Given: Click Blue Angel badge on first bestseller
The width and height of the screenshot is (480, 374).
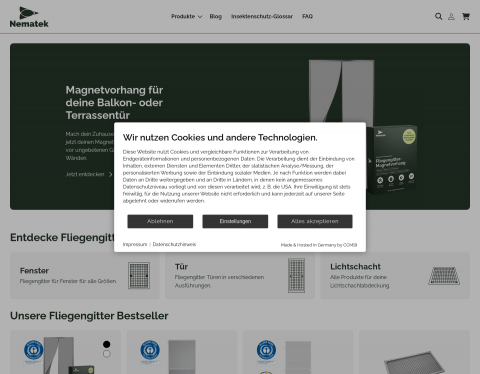Looking at the screenshot, I should pos(33,351).
